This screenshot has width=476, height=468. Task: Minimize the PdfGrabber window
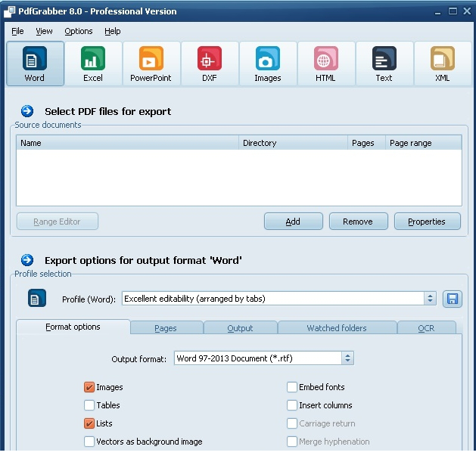(x=437, y=12)
